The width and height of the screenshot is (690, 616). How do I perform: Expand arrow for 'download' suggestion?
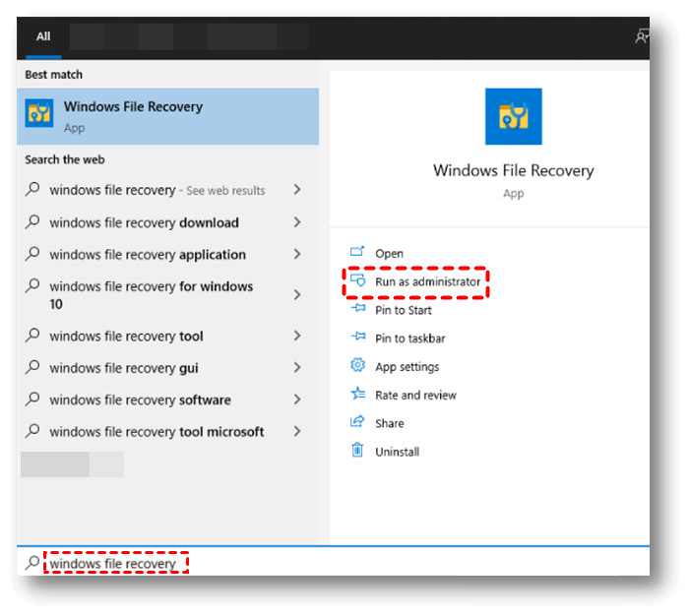tap(297, 222)
